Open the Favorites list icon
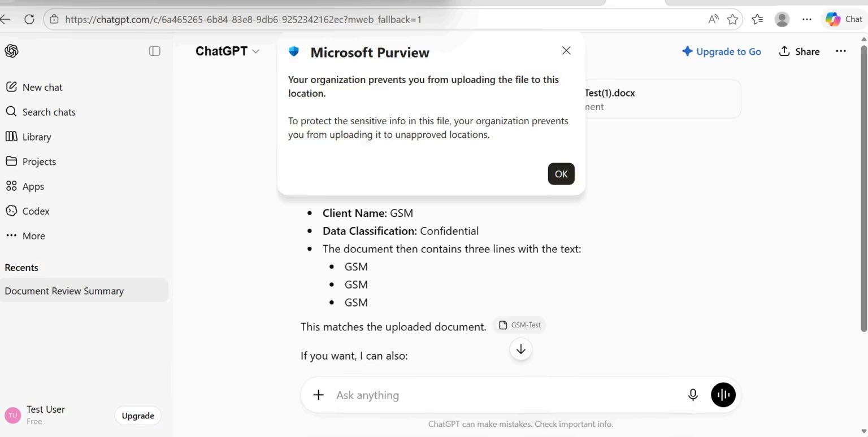Screen dimensions: 868x437 click(x=757, y=19)
